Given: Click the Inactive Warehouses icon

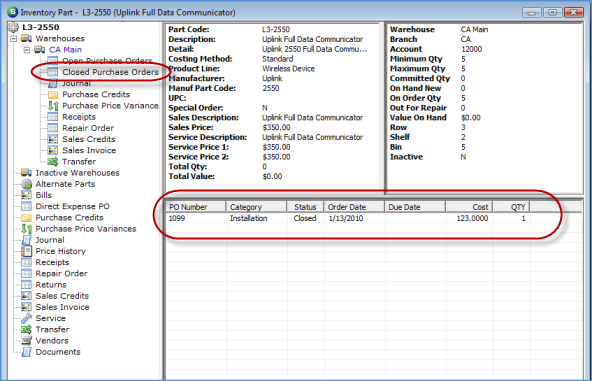Looking at the screenshot, I should (x=26, y=173).
